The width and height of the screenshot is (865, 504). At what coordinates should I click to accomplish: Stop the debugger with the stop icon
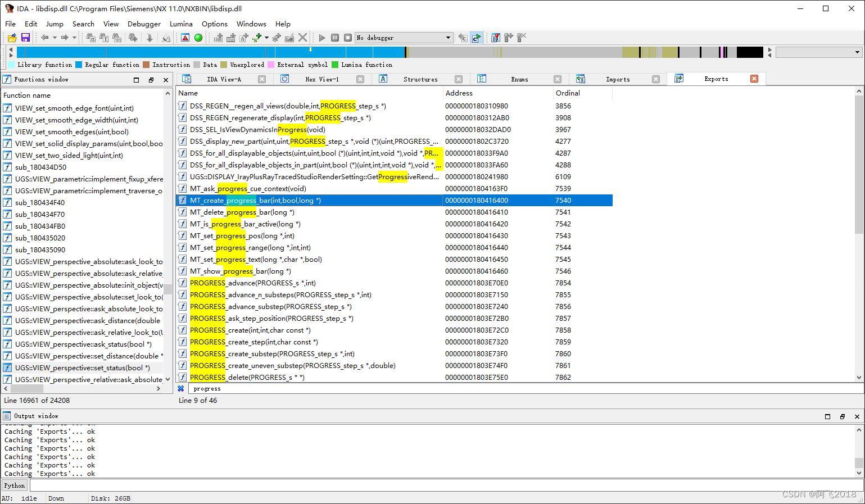click(347, 37)
